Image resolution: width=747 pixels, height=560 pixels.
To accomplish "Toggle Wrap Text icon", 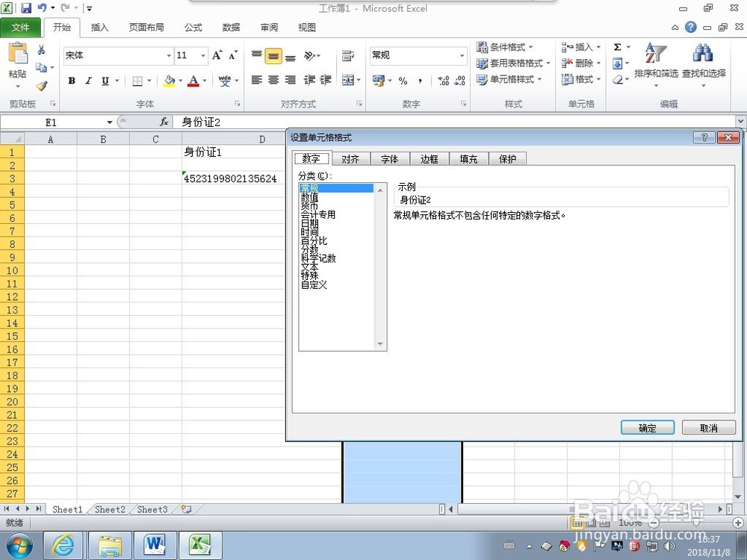I will (348, 56).
